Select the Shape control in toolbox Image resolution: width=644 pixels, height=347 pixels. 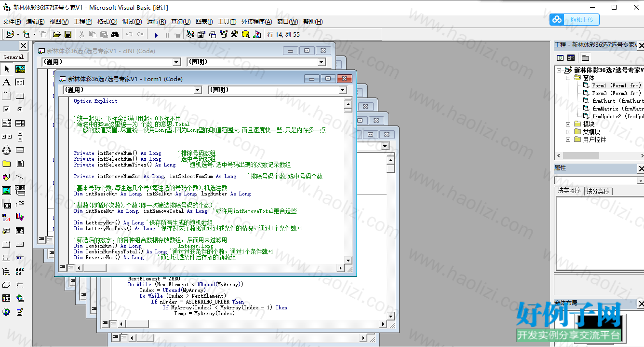click(7, 177)
